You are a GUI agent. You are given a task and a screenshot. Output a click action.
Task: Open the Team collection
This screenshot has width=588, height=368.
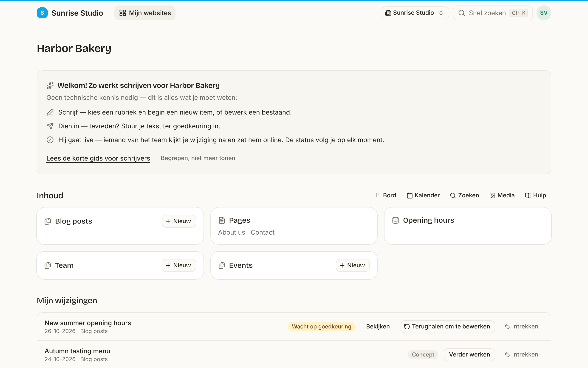[64, 265]
